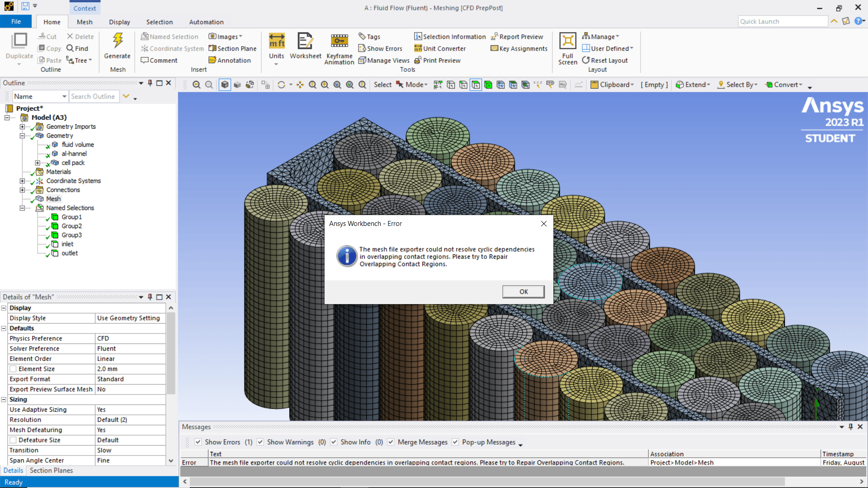The image size is (868, 488).
Task: Click the Keyframe Animation icon
Action: [339, 42]
